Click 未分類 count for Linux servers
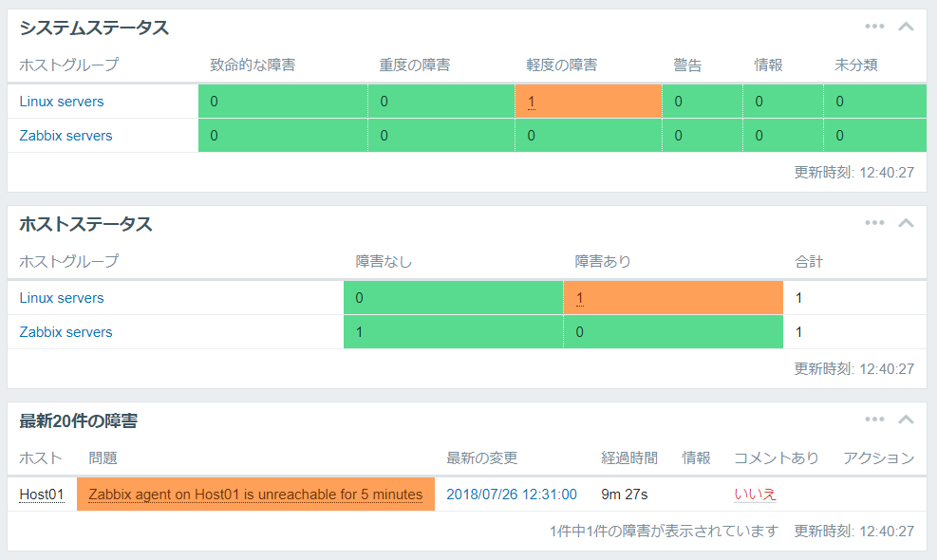 [875, 102]
